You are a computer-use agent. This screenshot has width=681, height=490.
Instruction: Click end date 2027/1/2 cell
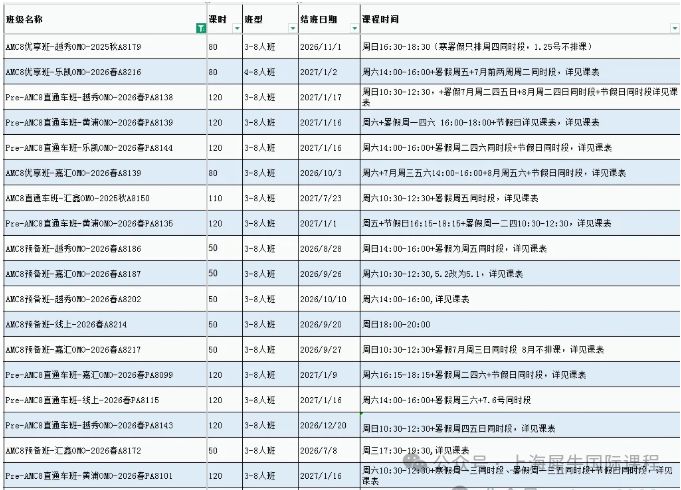(x=329, y=72)
